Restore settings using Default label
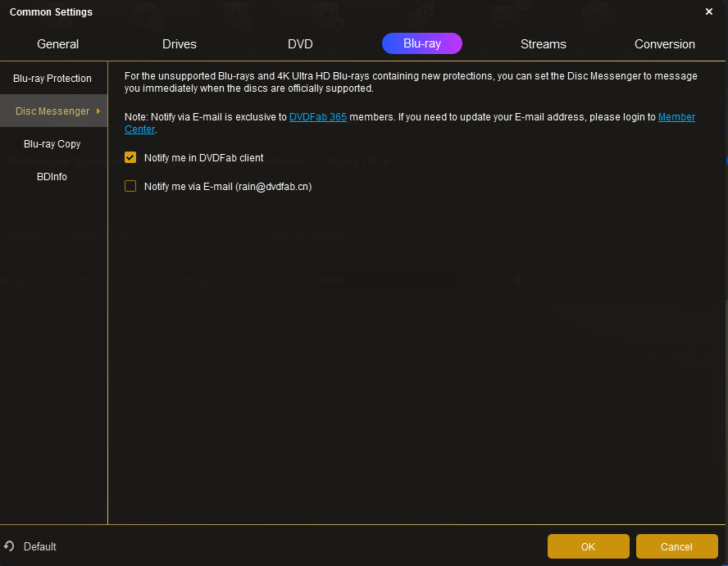Image resolution: width=728 pixels, height=566 pixels. [x=40, y=546]
